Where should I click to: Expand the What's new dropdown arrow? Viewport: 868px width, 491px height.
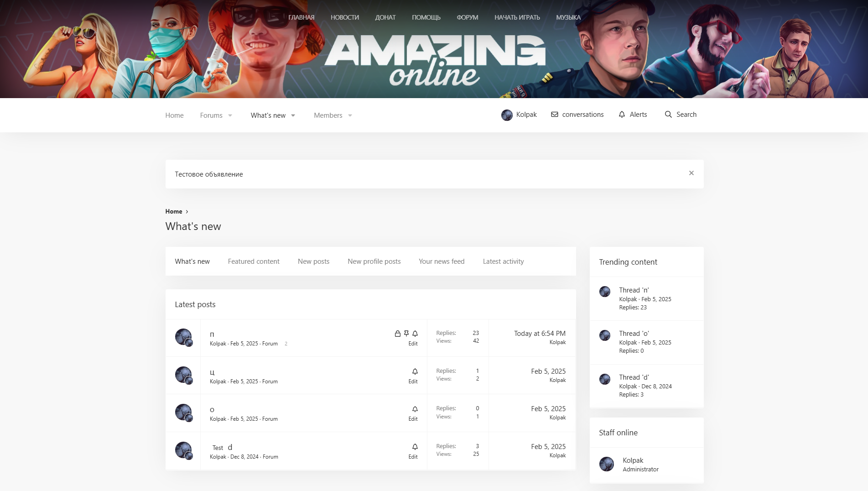[x=293, y=115]
